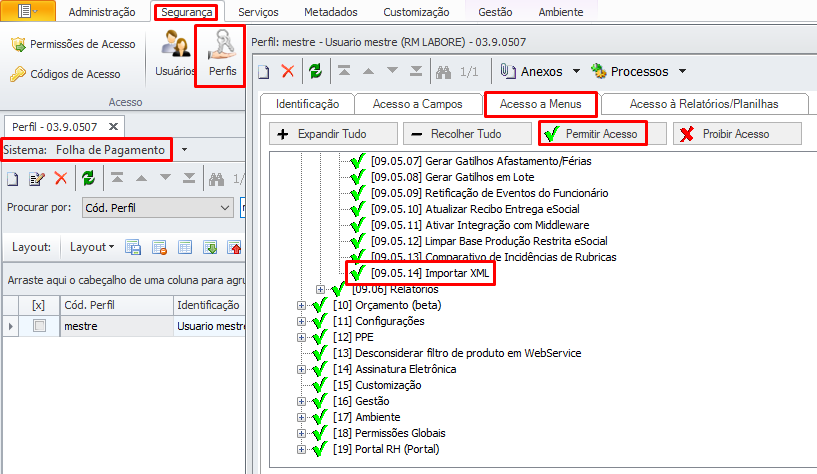Open the Layout dropdown
817x474 pixels.
tap(92, 247)
